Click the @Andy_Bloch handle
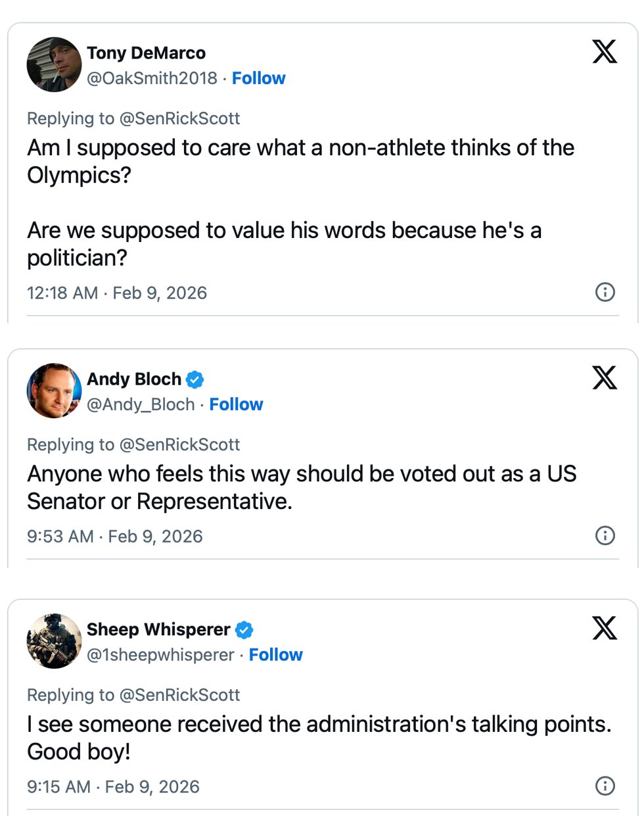Image resolution: width=644 pixels, height=816 pixels. coord(141,404)
